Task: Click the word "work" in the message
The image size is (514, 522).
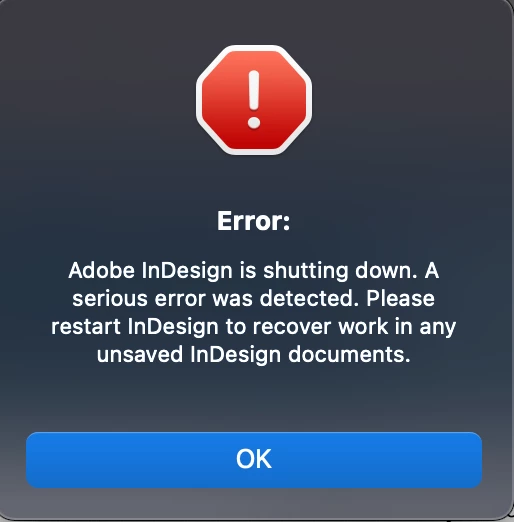Action: pos(363,327)
